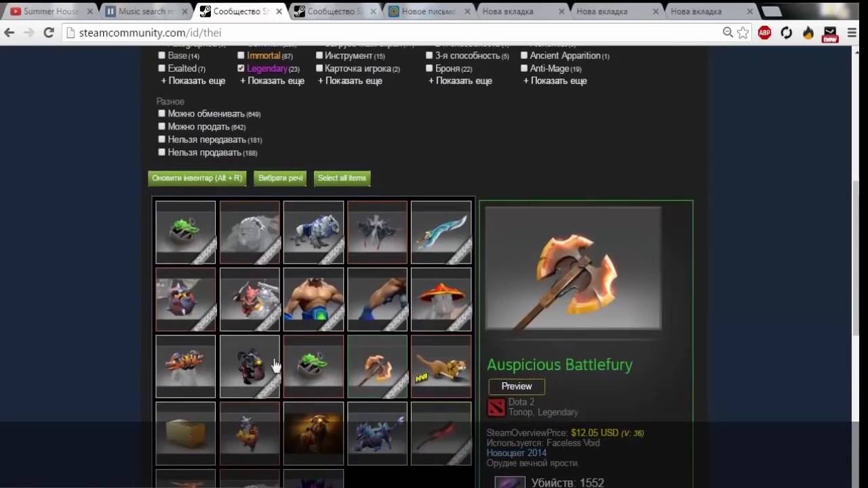This screenshot has height=488, width=868.
Task: Select the red blade item in fourth row
Action: point(441,433)
